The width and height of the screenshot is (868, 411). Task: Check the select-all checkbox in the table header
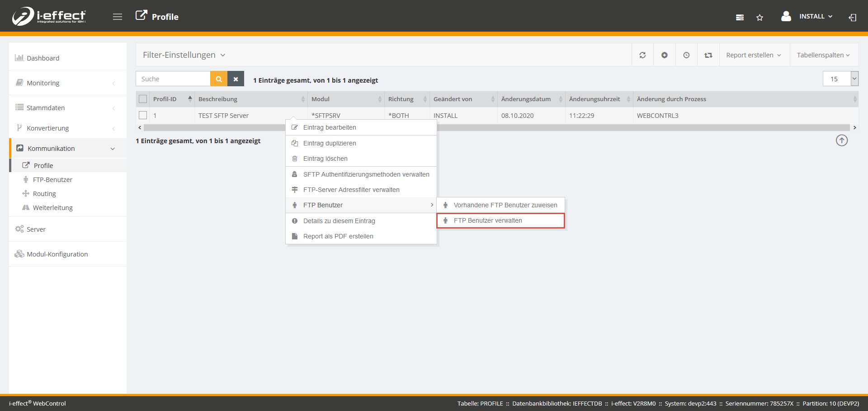143,99
